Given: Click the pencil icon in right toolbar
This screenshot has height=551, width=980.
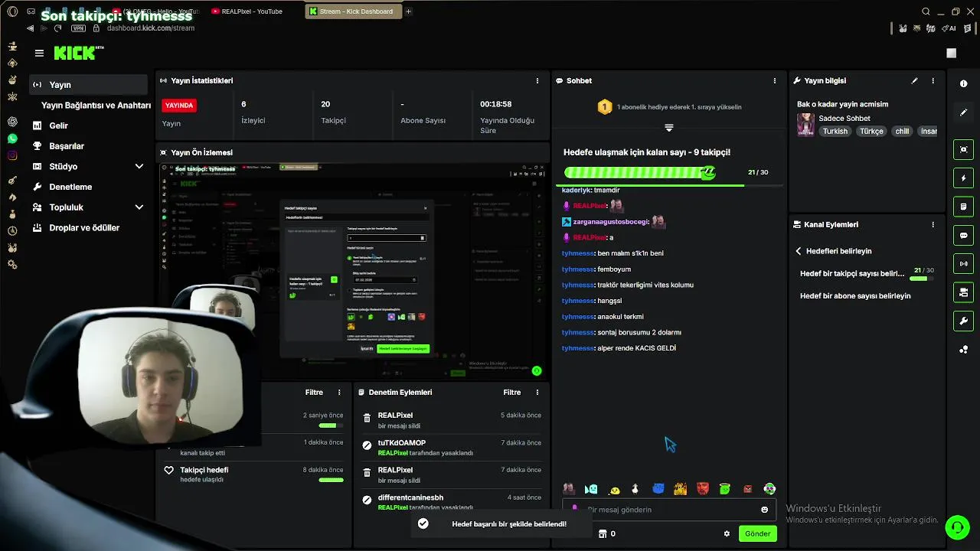Looking at the screenshot, I should pyautogui.click(x=964, y=112).
